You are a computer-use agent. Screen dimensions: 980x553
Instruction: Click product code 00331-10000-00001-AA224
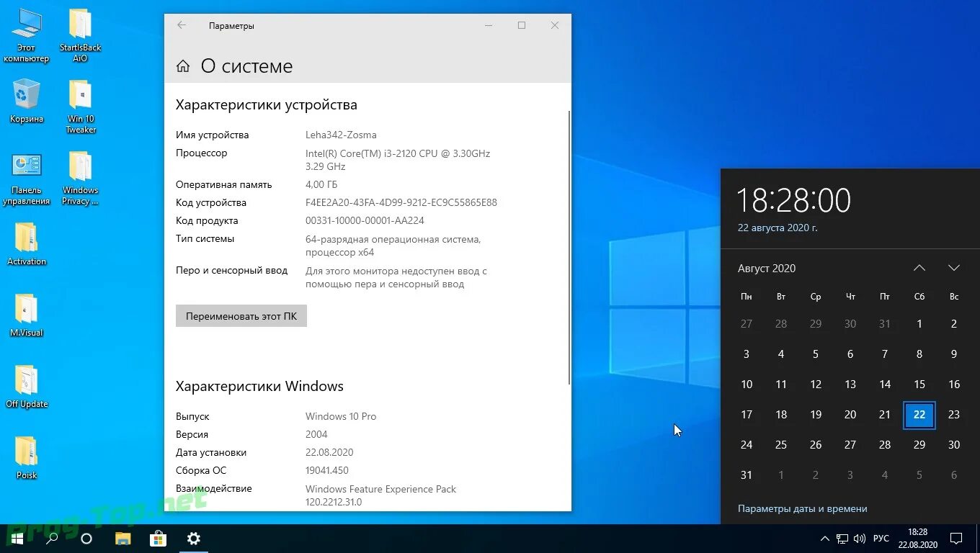pos(365,220)
